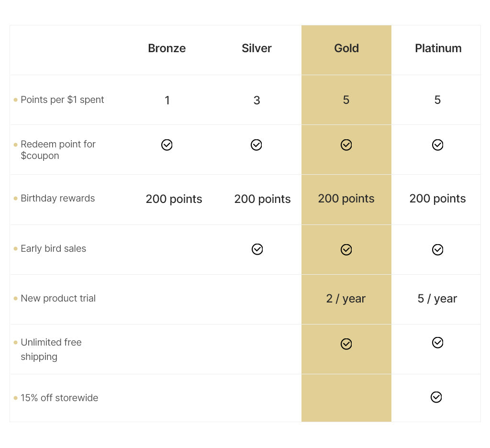Screen dimensions: 490x448
Task: Select the Silver tier header
Action: point(256,48)
